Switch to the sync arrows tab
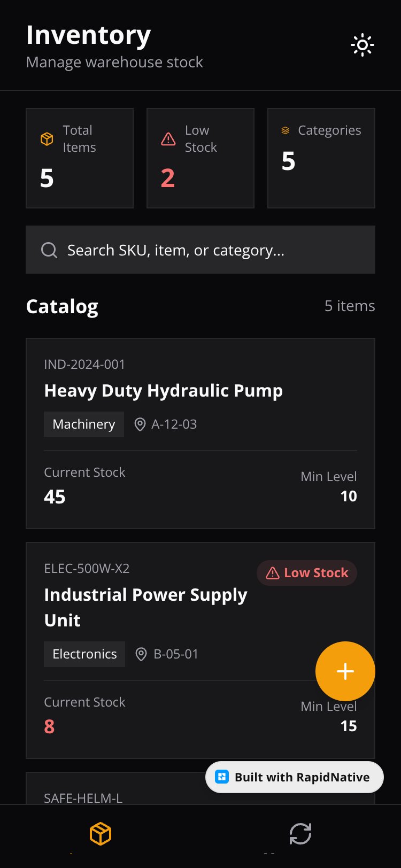Screen dimensions: 401x868 point(300,834)
